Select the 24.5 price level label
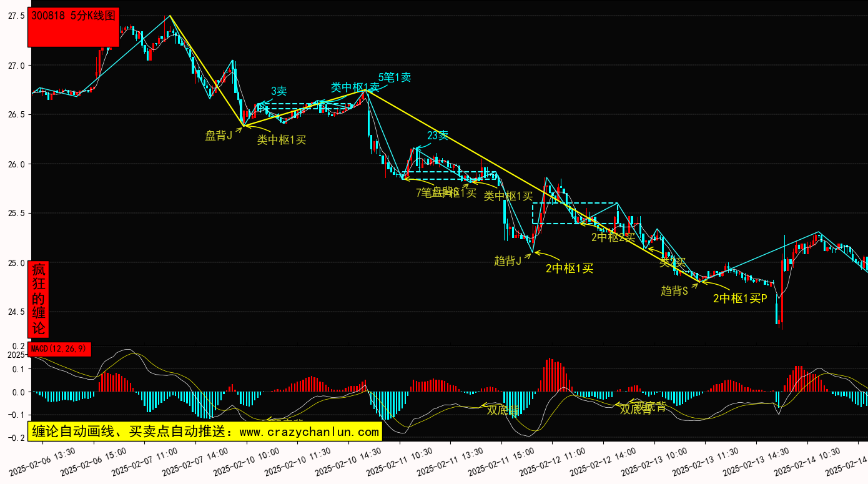This screenshot has width=868, height=484. point(16,312)
